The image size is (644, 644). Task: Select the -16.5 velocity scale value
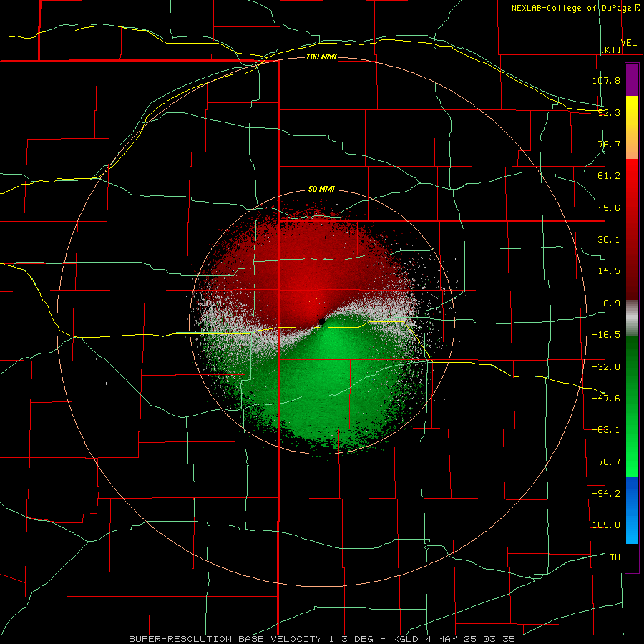point(606,335)
